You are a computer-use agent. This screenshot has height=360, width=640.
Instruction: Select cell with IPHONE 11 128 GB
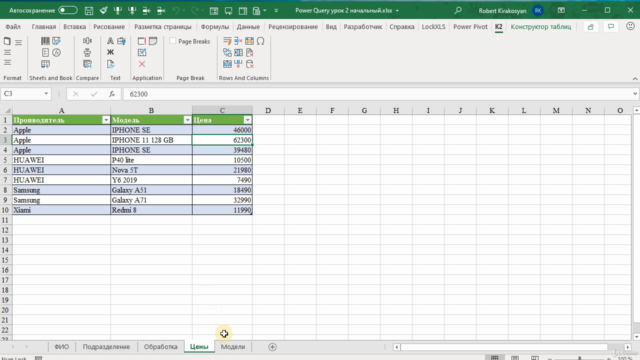(151, 140)
